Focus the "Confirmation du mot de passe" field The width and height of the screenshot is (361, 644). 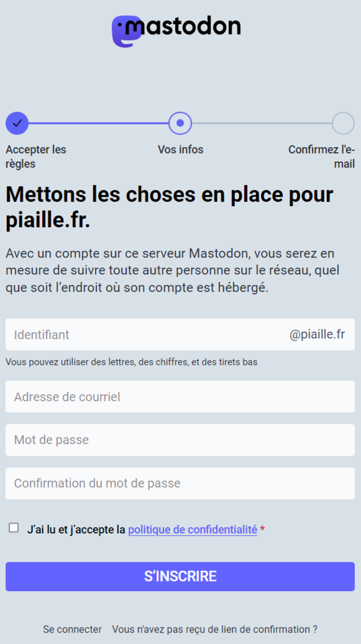(x=180, y=483)
